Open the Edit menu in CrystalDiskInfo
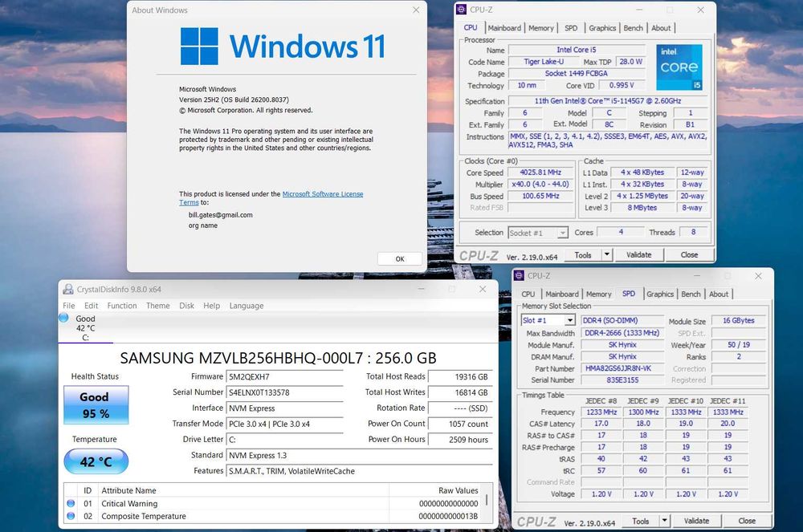Image resolution: width=803 pixels, height=532 pixels. click(92, 306)
